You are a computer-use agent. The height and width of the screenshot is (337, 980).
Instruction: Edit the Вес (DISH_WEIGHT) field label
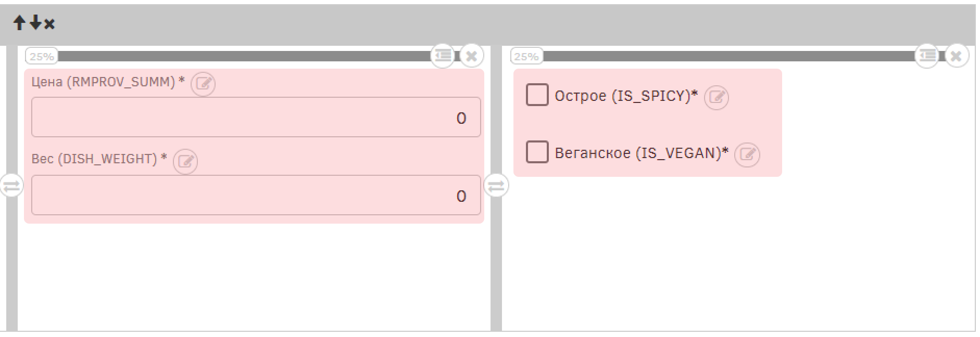click(185, 161)
